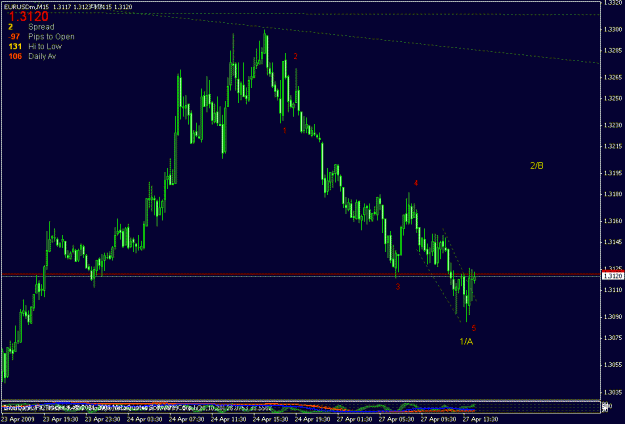This screenshot has width=625, height=424.
Task: Click the 1.3250 price axis label
Action: [x=611, y=98]
